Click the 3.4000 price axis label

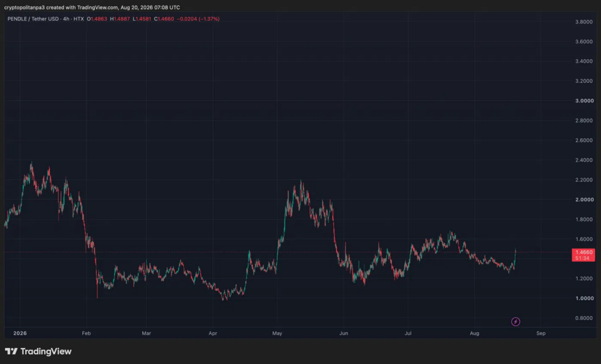point(584,61)
